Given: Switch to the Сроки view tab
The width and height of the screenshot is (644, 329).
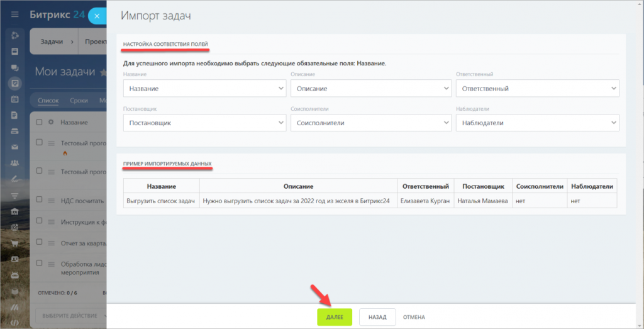Looking at the screenshot, I should coord(80,100).
